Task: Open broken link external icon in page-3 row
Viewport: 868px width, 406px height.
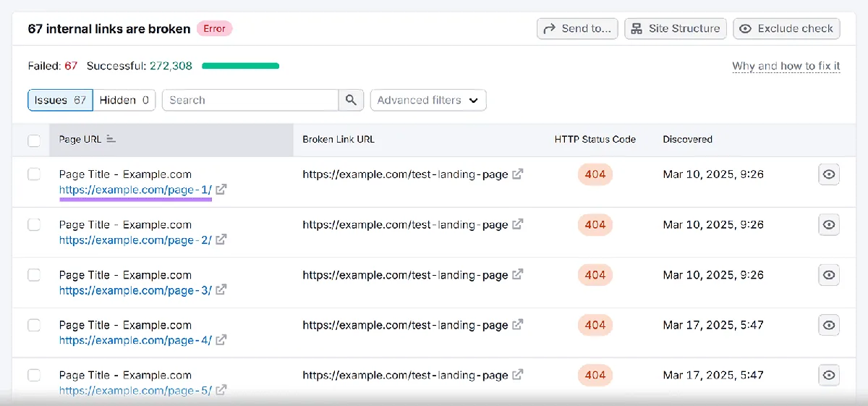Action: click(x=518, y=274)
